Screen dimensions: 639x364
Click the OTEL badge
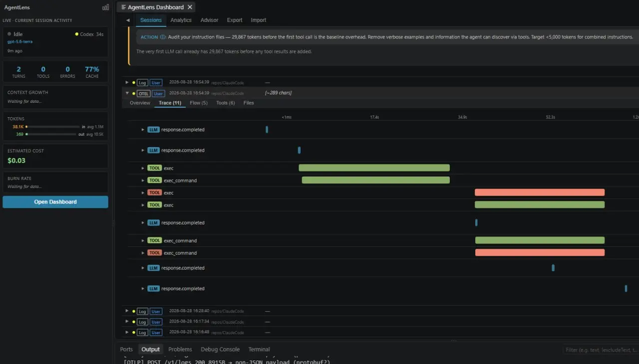point(143,93)
